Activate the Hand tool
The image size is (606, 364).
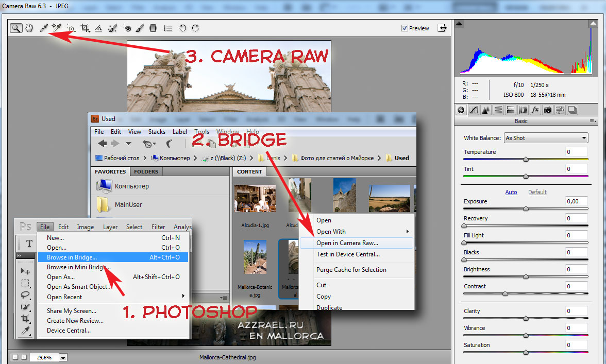point(29,28)
